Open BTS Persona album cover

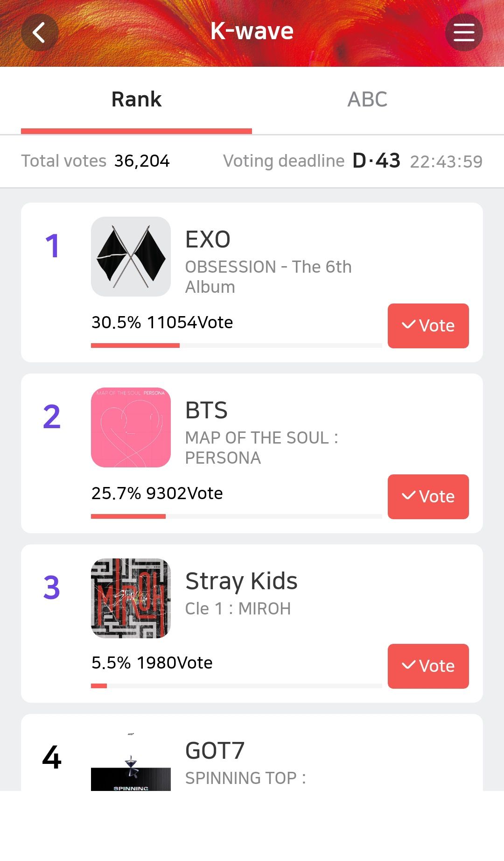click(131, 427)
